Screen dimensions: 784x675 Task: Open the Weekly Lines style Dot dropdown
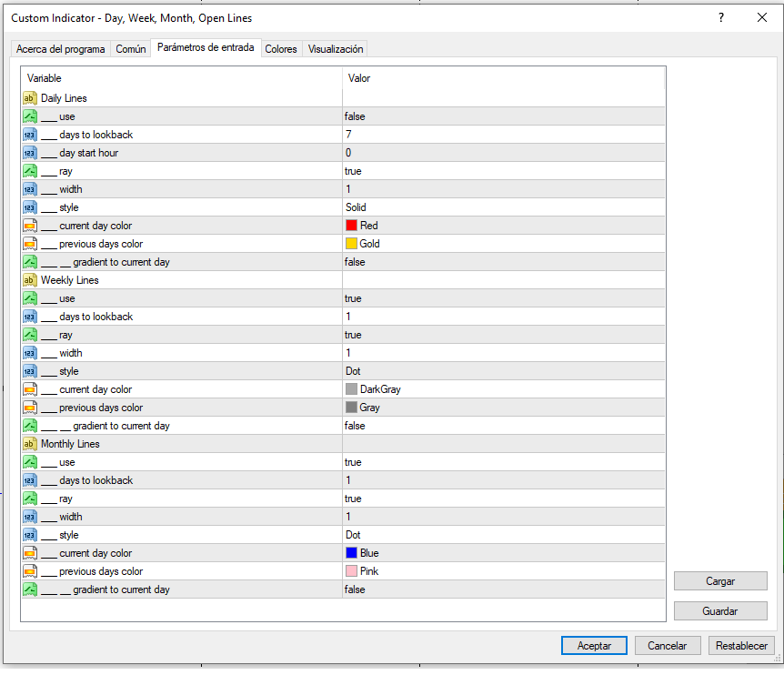coord(504,371)
